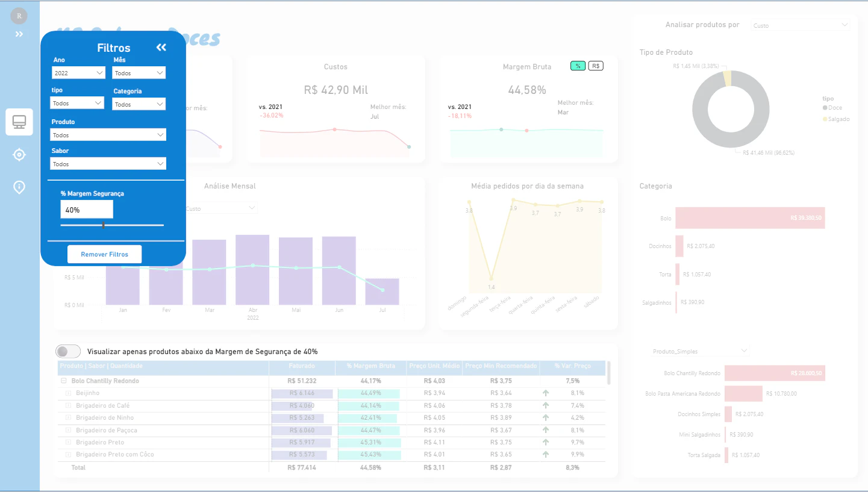Click the Total row label
The image size is (868, 492).
click(78, 467)
